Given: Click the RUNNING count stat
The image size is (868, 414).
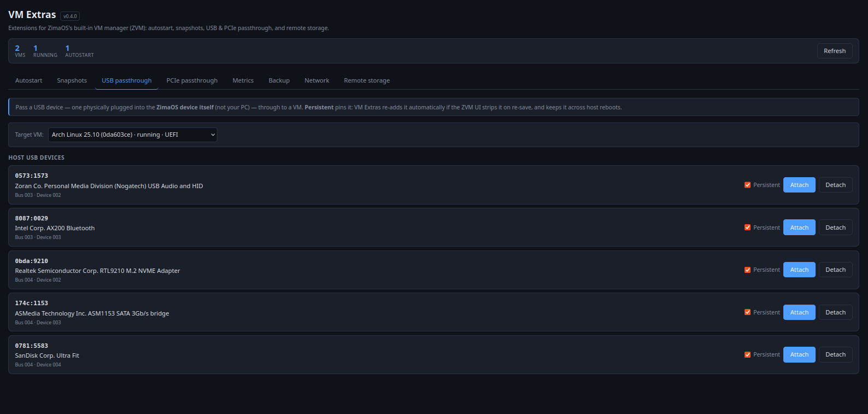Looking at the screenshot, I should [45, 51].
